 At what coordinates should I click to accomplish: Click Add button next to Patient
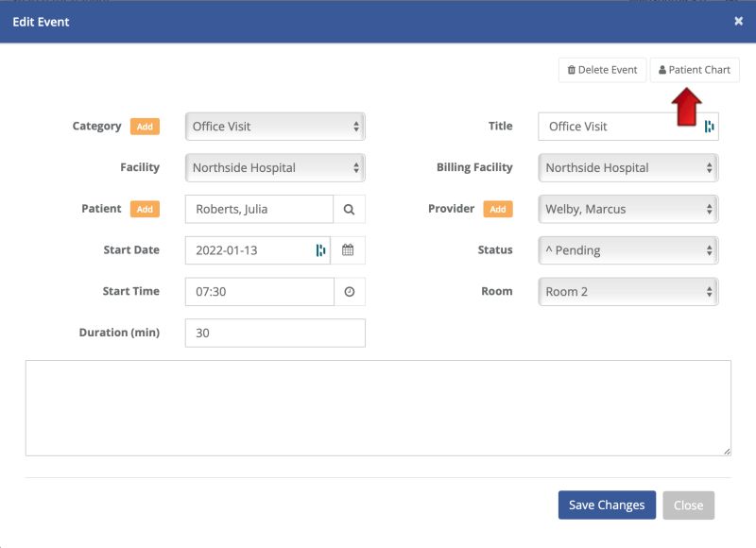(145, 209)
